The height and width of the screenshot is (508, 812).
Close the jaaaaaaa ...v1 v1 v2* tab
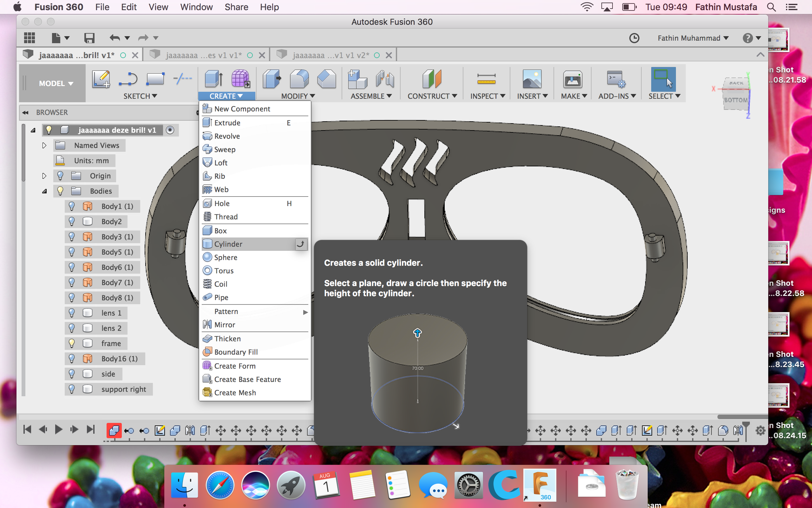[x=389, y=55]
